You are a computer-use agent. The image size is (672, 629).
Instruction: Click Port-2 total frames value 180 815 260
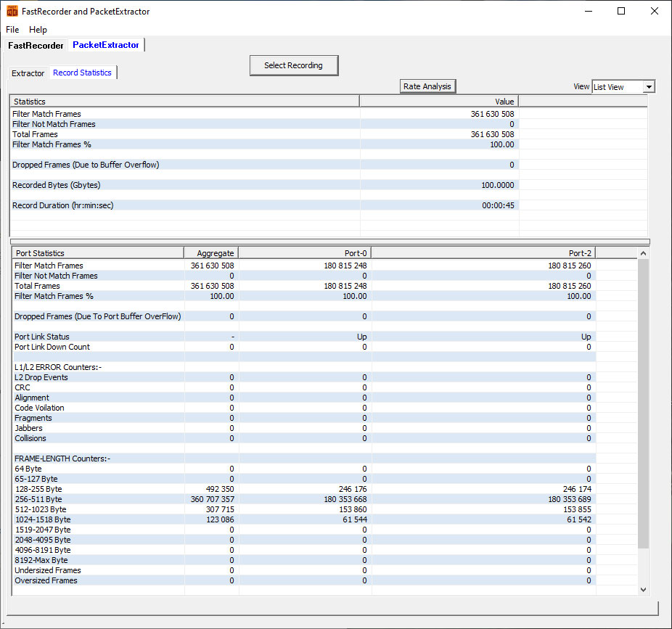(570, 286)
